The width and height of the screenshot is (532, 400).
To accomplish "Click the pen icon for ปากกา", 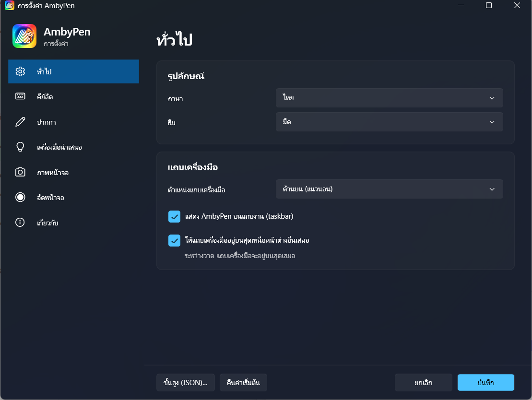I will click(x=20, y=122).
